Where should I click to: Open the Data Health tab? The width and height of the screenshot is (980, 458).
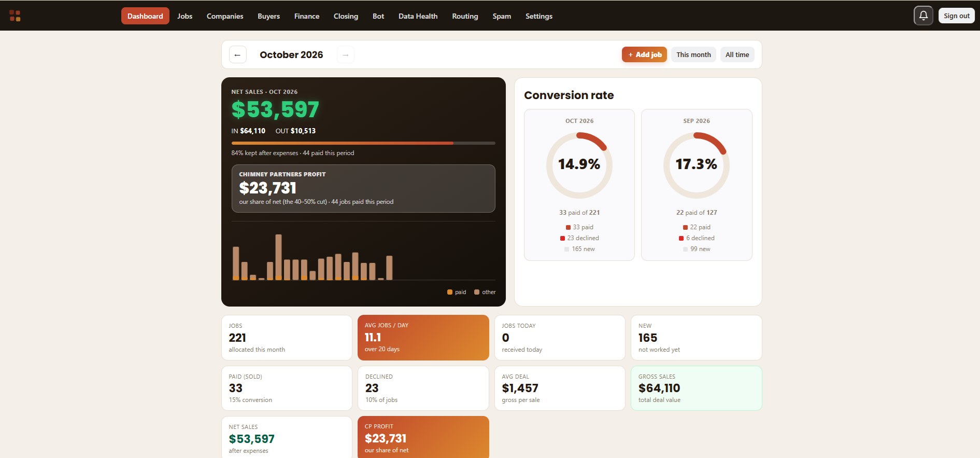[x=418, y=16]
